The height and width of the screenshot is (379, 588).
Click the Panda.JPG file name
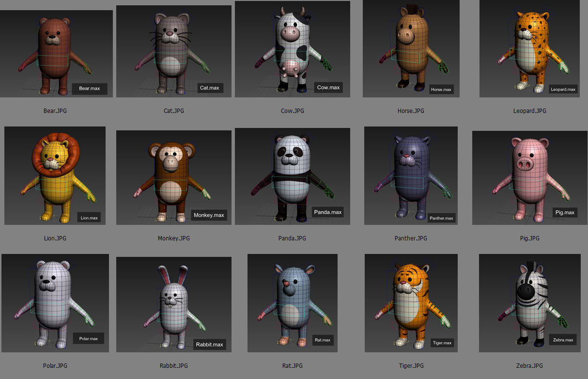(293, 238)
